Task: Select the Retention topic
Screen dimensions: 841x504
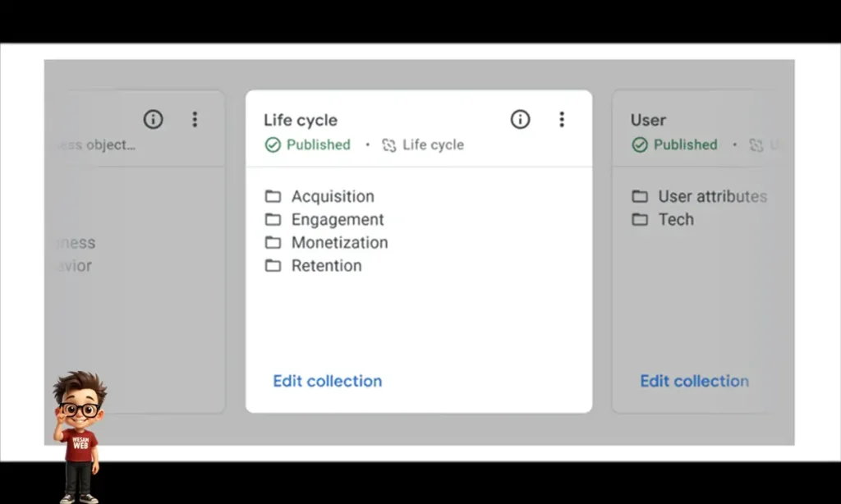Action: 326,266
